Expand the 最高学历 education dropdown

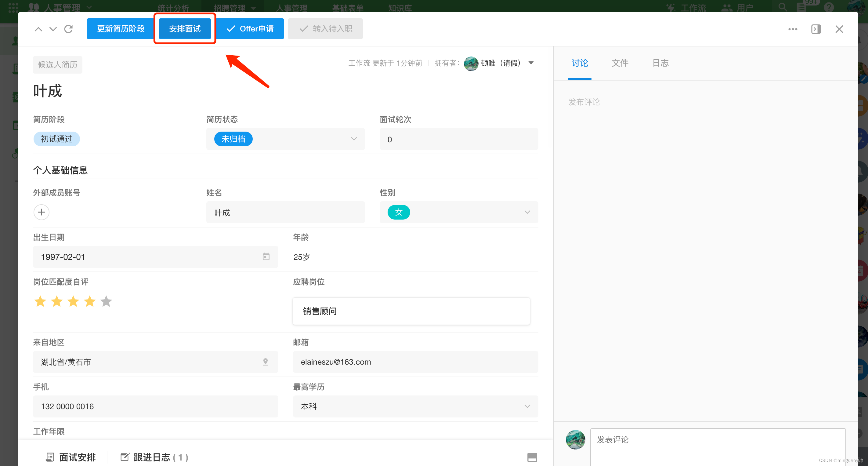[x=527, y=406]
